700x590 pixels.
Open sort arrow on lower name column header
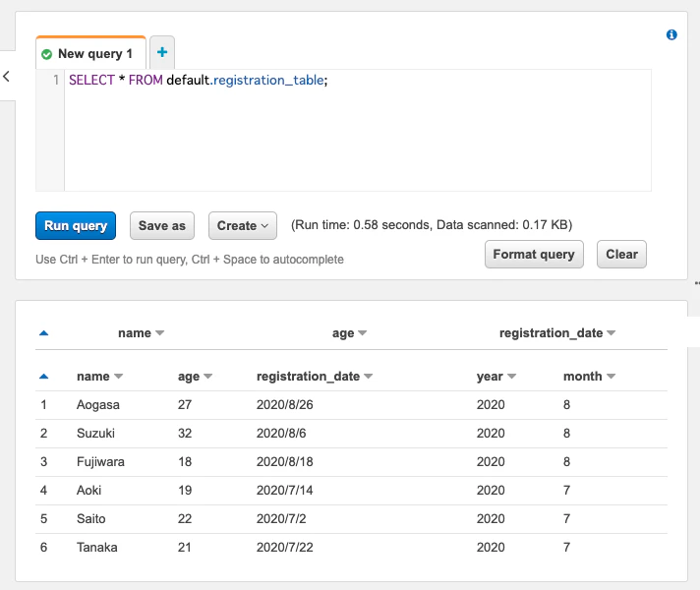(x=118, y=377)
